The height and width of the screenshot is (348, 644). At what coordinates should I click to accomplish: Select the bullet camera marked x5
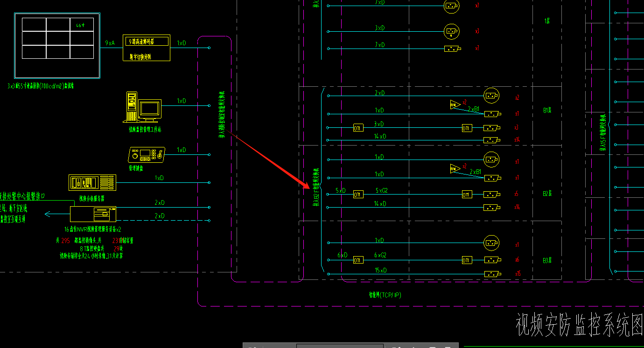[x=492, y=194]
